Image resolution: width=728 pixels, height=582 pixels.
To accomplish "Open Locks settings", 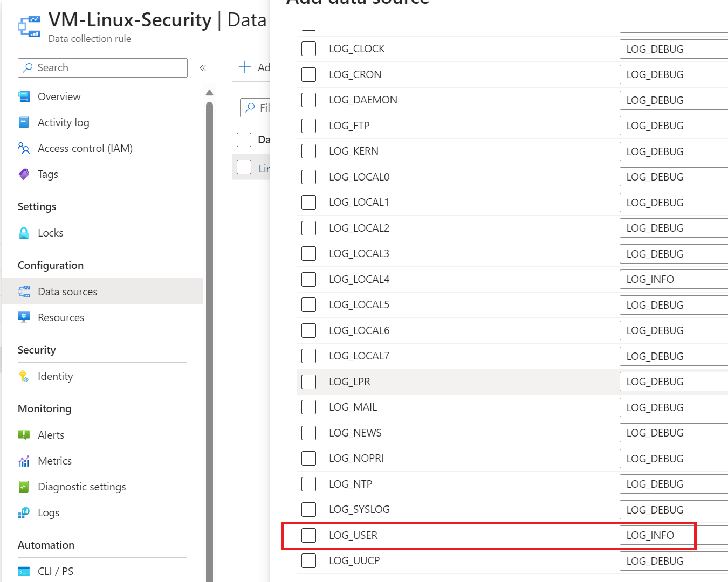I will click(x=51, y=233).
